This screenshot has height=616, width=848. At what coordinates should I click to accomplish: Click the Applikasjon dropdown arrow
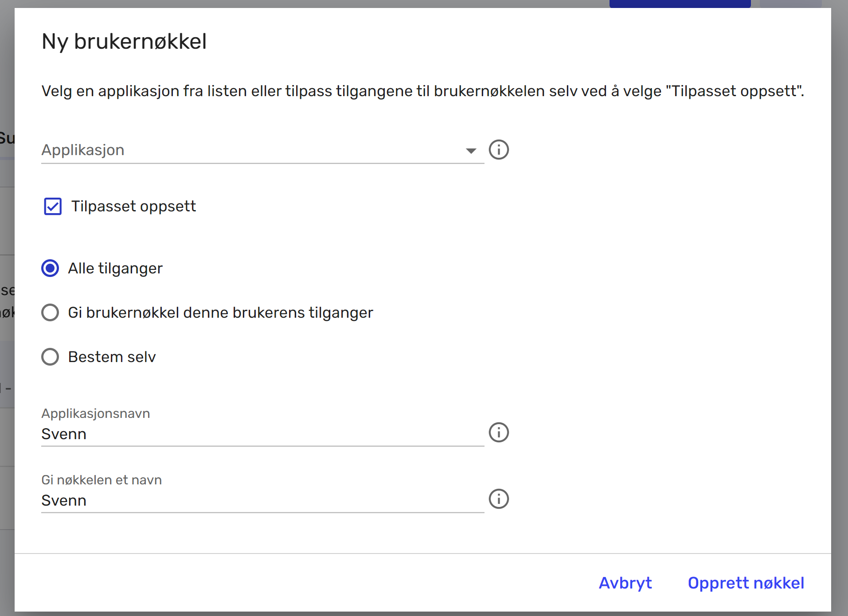[x=471, y=151]
